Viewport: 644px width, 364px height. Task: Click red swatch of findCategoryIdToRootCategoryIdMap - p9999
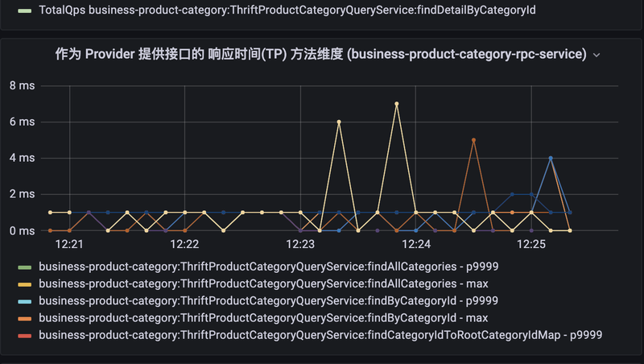tap(25, 336)
